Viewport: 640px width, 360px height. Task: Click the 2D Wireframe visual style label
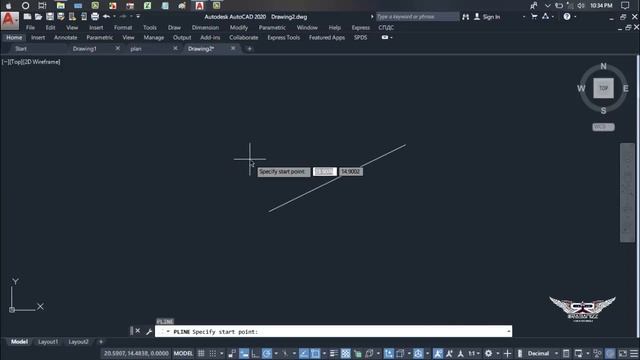pyautogui.click(x=42, y=62)
